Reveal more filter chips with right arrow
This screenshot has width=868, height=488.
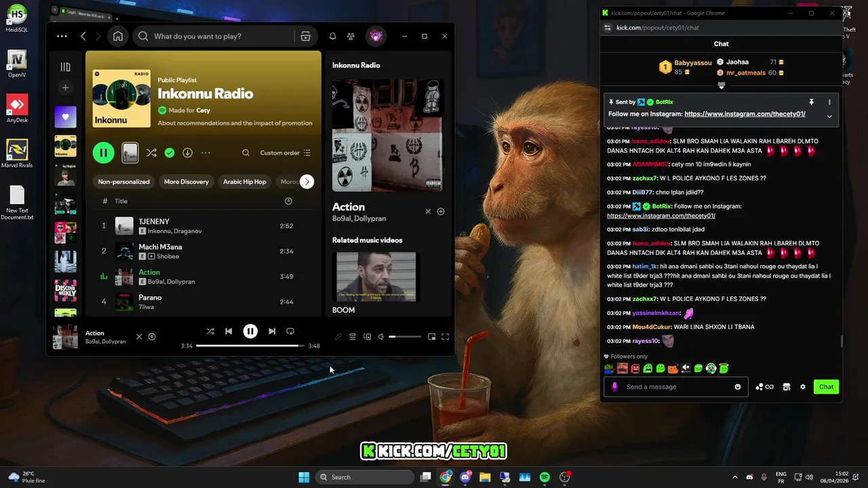tap(307, 182)
